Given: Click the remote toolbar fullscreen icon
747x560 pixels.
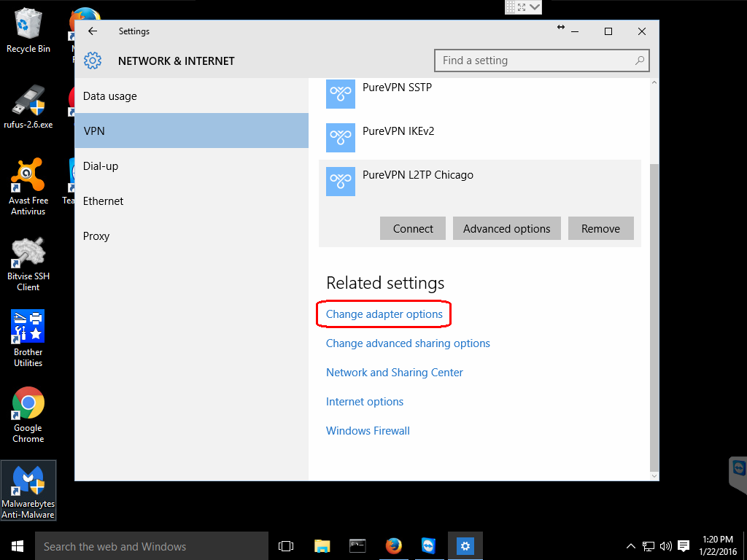Looking at the screenshot, I should click(x=522, y=7).
